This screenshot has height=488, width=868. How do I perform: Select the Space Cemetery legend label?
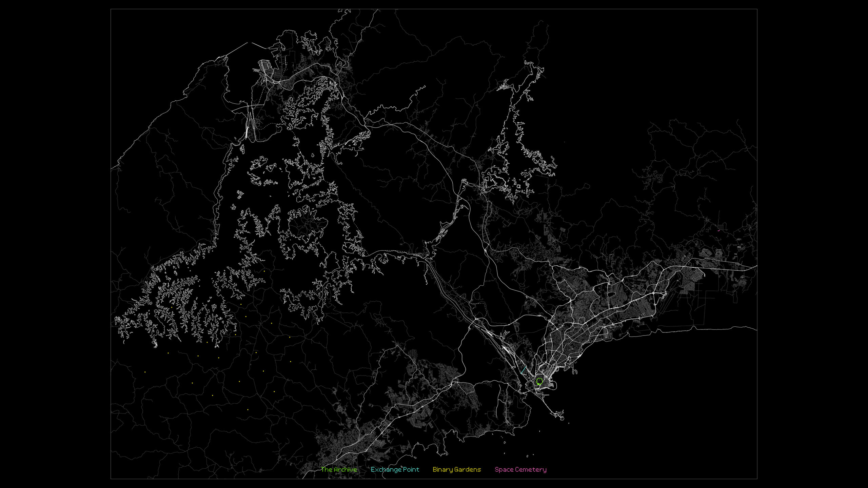point(520,469)
